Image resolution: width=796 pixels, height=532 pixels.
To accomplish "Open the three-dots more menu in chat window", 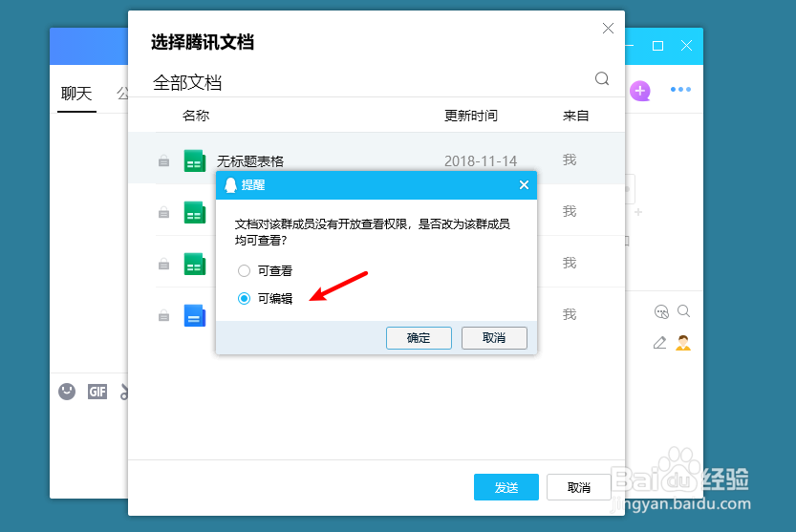I will [x=680, y=90].
